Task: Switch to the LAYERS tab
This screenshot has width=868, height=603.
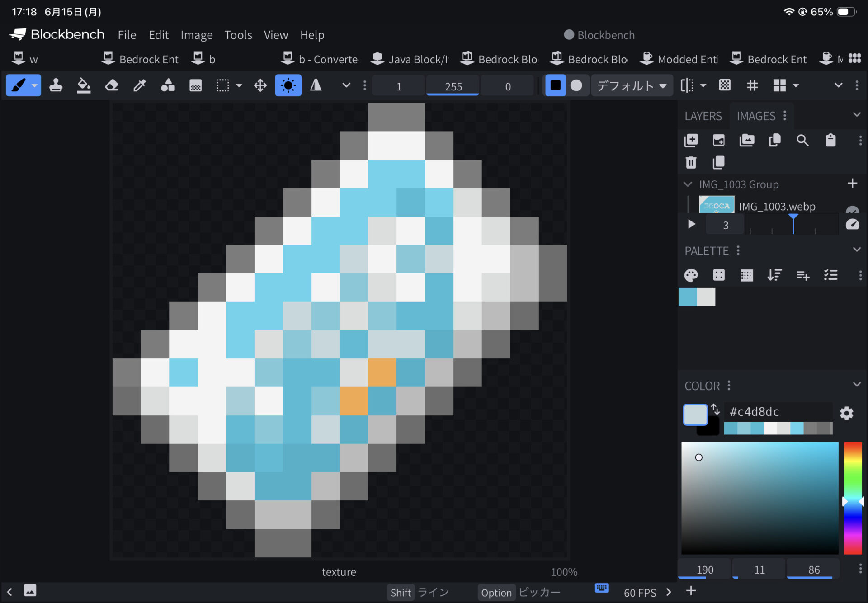Action: 703,116
